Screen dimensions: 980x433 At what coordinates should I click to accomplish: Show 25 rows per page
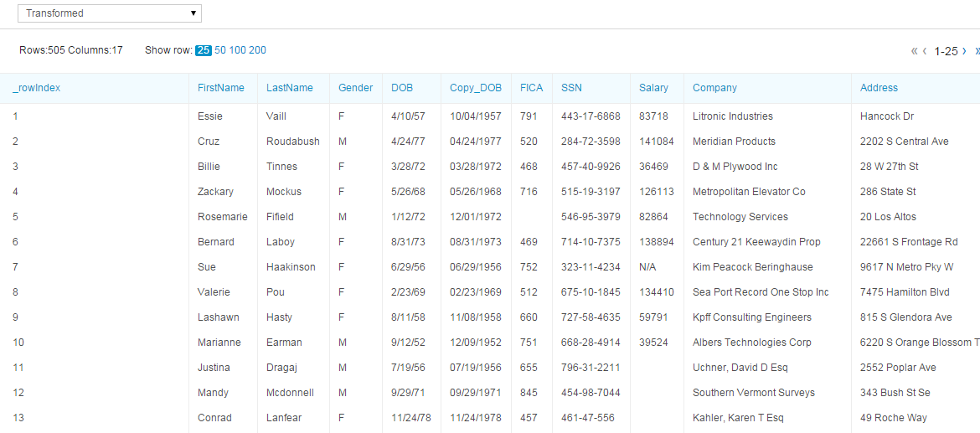pyautogui.click(x=204, y=50)
